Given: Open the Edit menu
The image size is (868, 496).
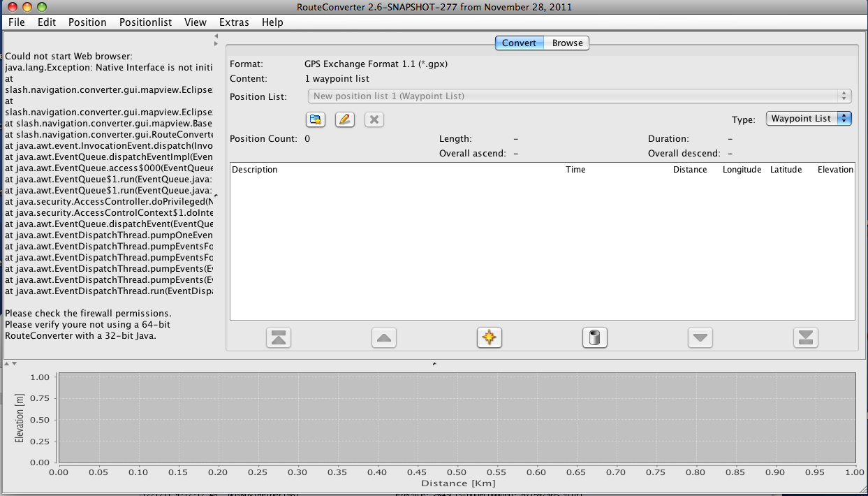Looking at the screenshot, I should click(47, 22).
